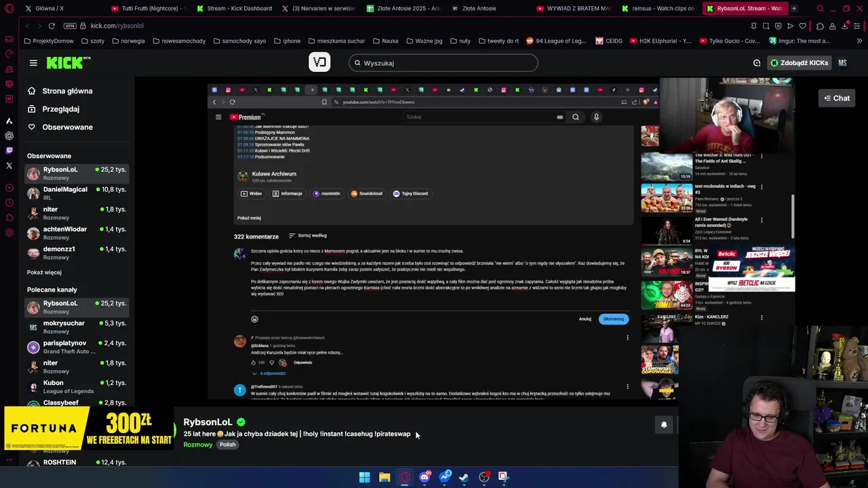Expand the Chat panel
868x488 pixels.
tap(837, 98)
